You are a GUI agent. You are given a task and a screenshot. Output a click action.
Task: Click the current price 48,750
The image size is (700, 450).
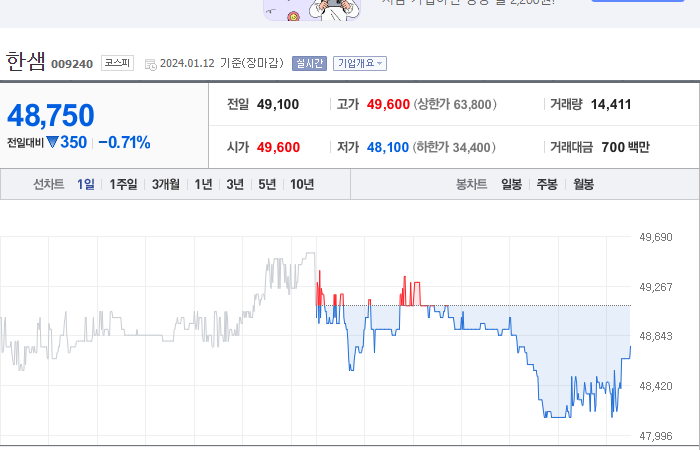(51, 115)
